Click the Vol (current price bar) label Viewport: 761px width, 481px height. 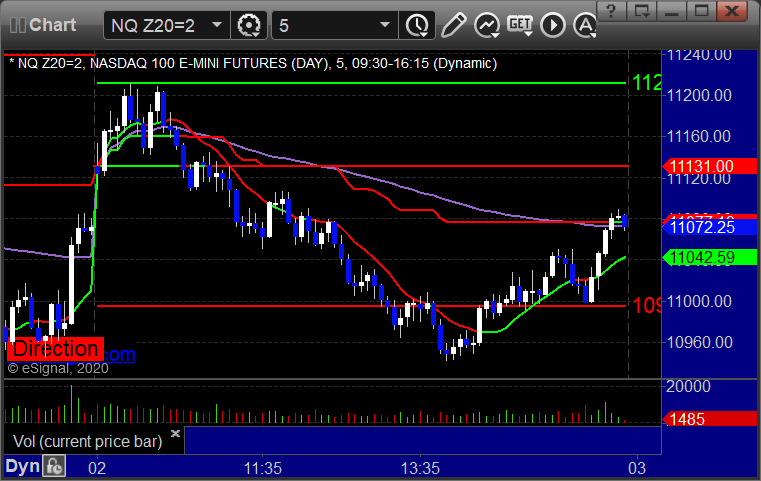(x=87, y=441)
